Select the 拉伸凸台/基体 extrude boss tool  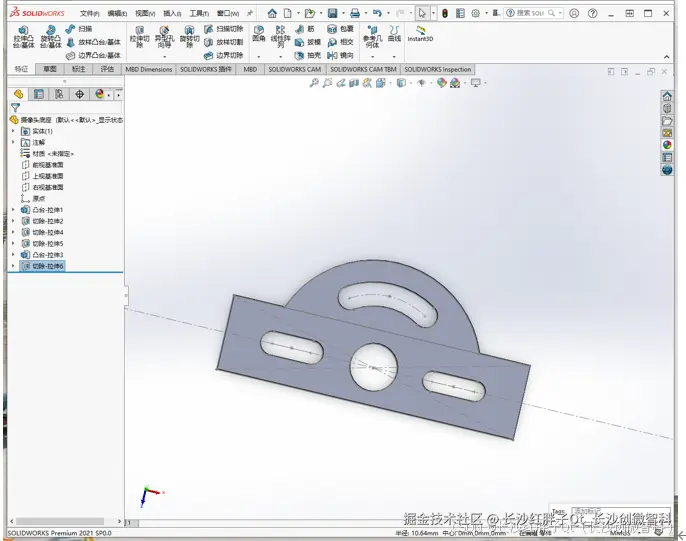click(23, 37)
